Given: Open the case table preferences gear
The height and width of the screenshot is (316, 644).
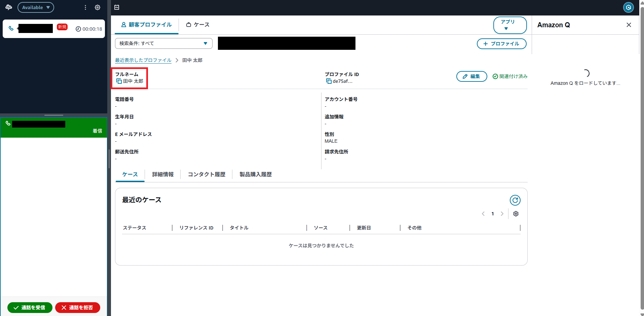Looking at the screenshot, I should click(516, 214).
